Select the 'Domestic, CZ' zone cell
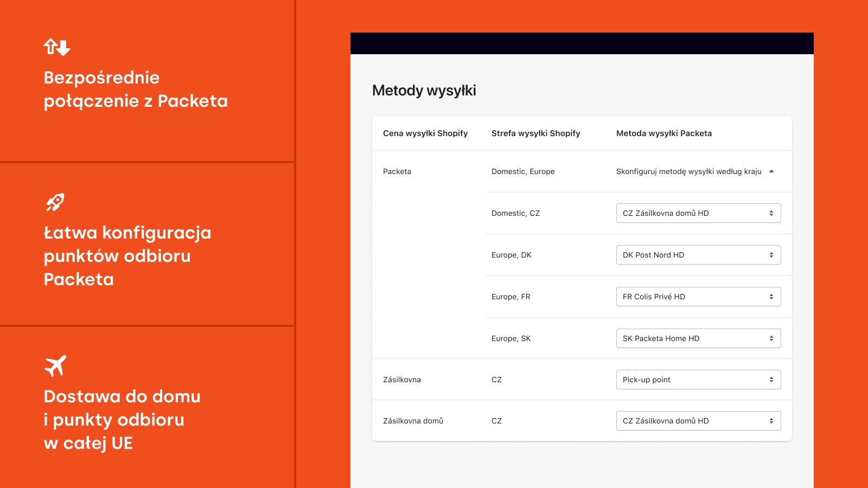Viewport: 868px width, 488px height. (x=516, y=213)
